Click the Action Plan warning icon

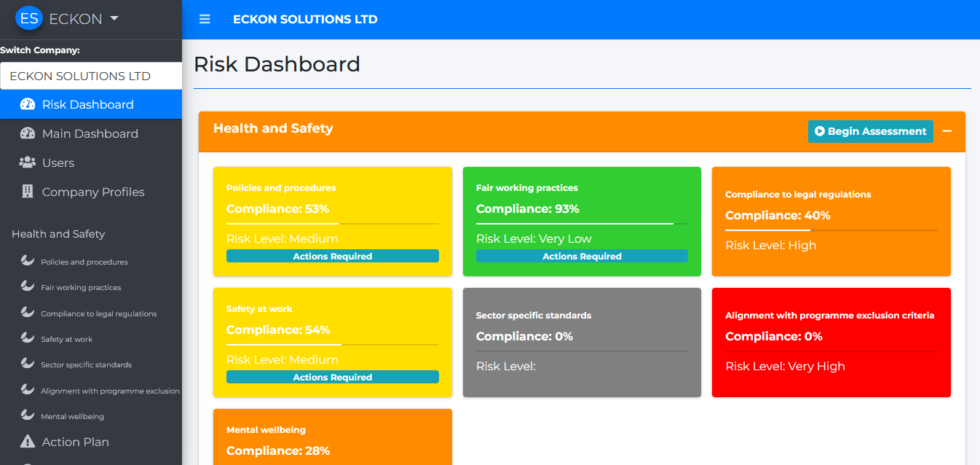coord(28,442)
